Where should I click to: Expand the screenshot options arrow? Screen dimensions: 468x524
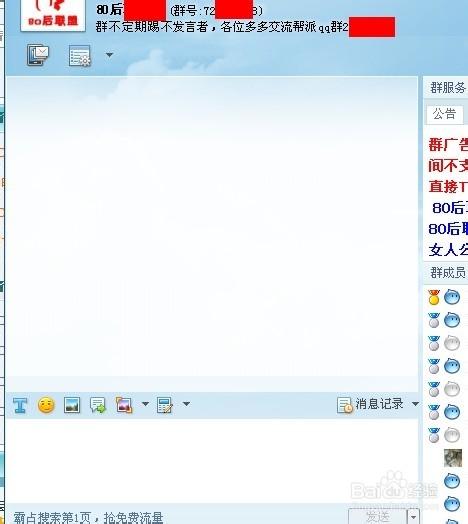tap(145, 404)
